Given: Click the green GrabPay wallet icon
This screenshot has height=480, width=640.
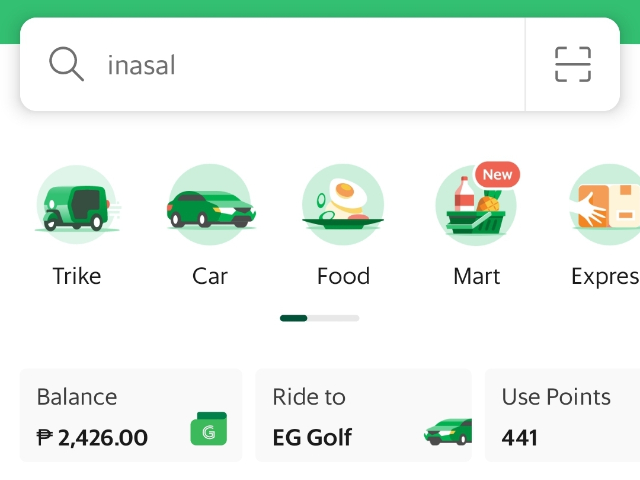Looking at the screenshot, I should [x=209, y=429].
